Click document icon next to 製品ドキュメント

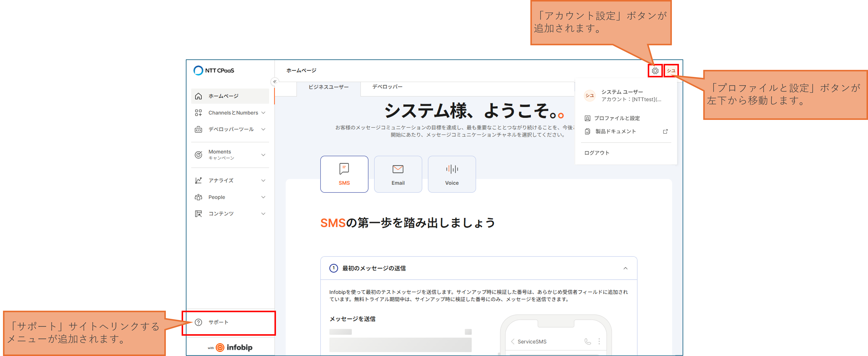[587, 131]
